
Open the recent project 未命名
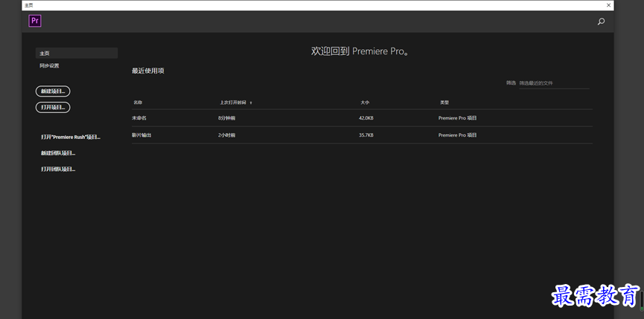coord(138,118)
